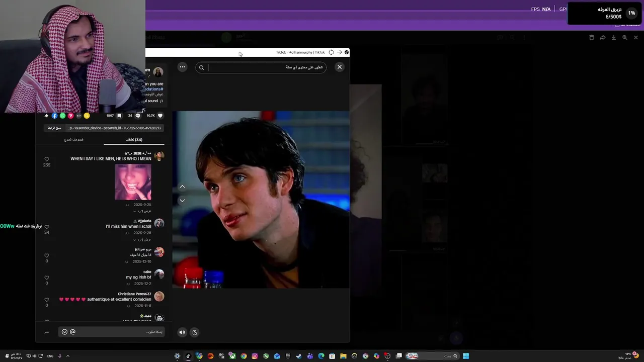This screenshot has width=644, height=362.
Task: Click the original sound music link
Action: 154,101
